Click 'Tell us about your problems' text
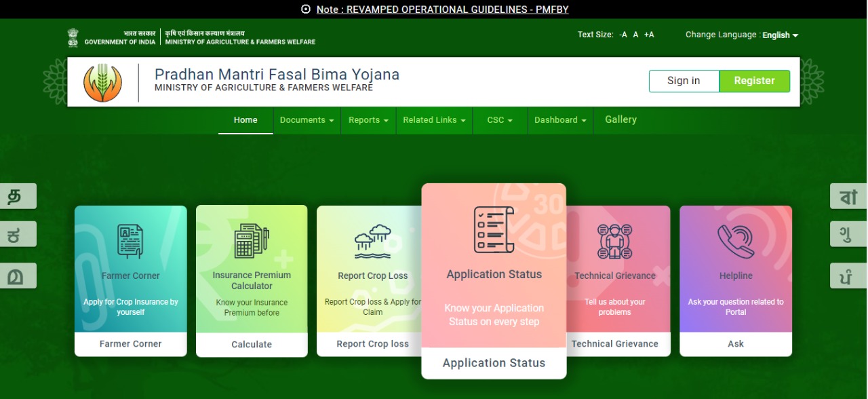This screenshot has height=399, width=868. click(x=615, y=307)
